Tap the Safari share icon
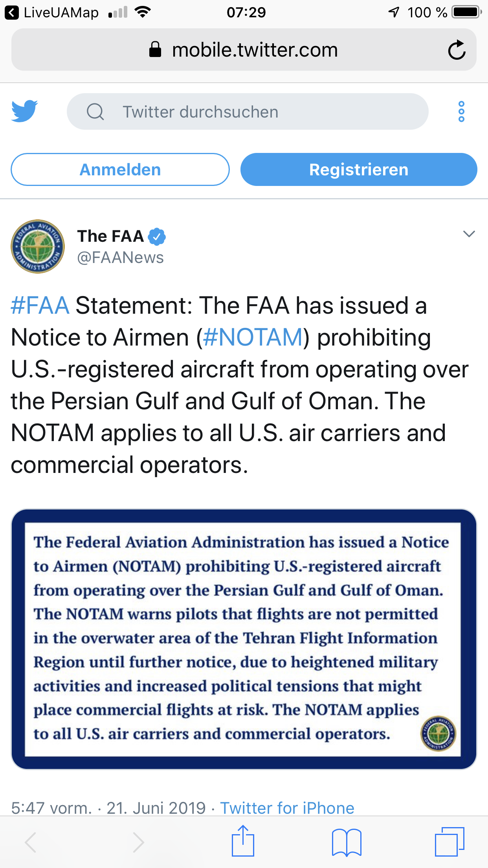 pos(243,841)
